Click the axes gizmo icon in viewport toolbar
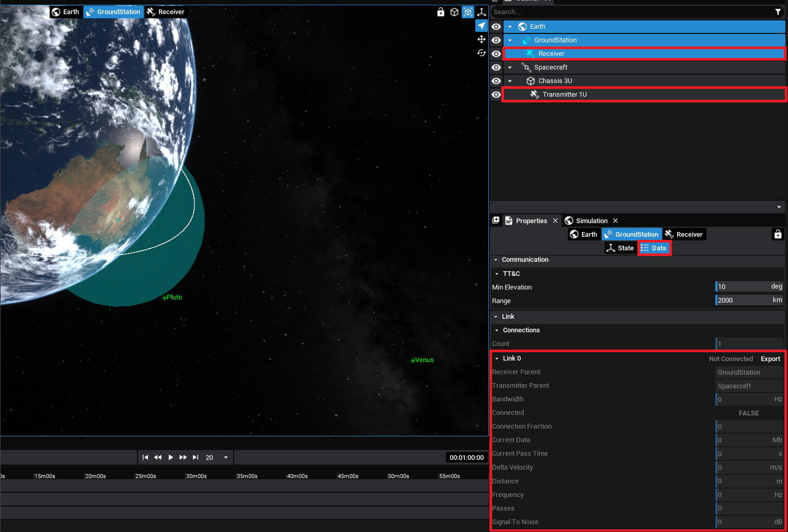The width and height of the screenshot is (788, 532). coord(482,12)
